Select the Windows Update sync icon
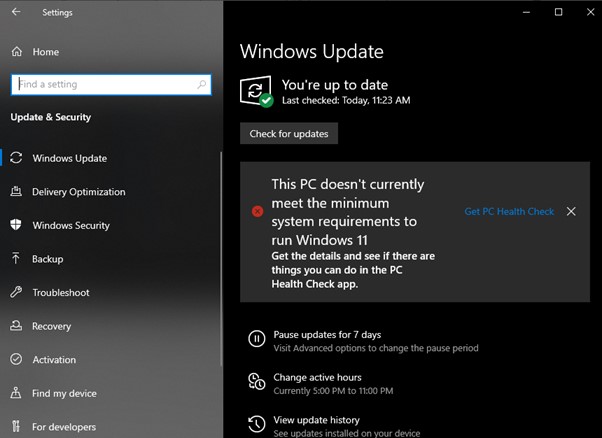The image size is (602, 438). coord(16,158)
